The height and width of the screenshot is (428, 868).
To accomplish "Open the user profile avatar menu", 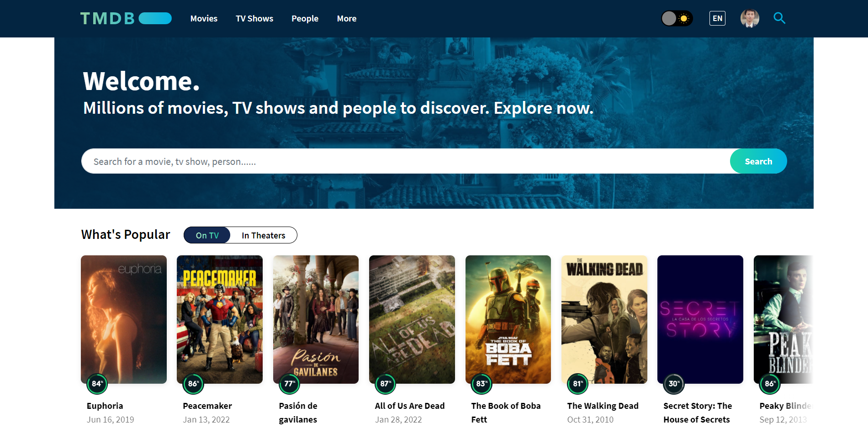I will (750, 18).
